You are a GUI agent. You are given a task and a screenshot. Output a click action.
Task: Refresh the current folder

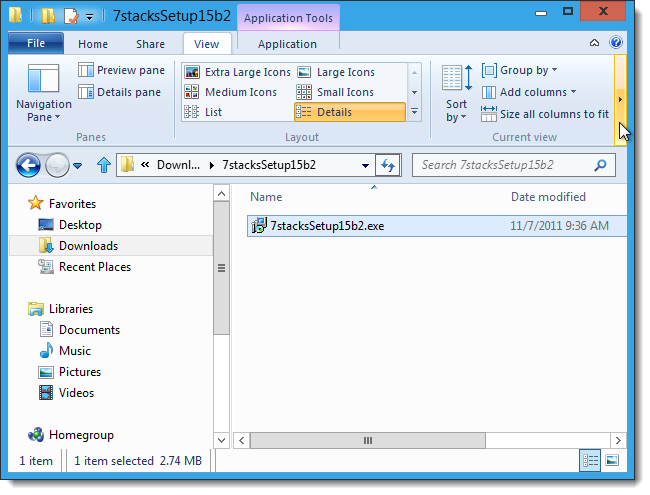click(x=388, y=165)
